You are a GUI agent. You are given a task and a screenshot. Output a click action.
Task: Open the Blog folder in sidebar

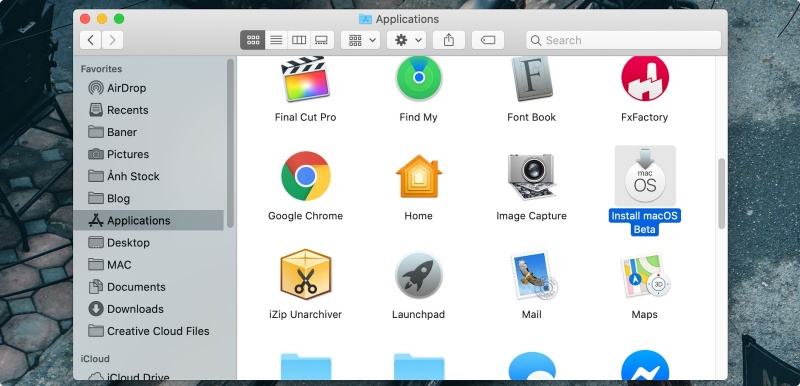[x=148, y=198]
